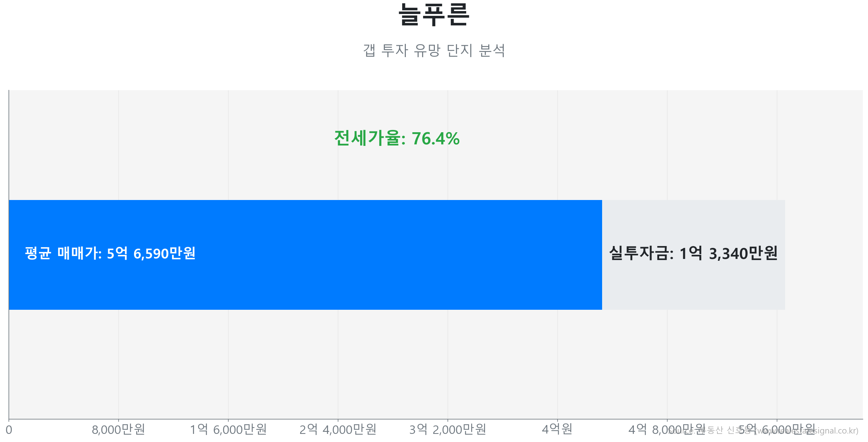868x442 pixels.
Task: Click the 3억 2,000만원 axis tick label
Action: 447,429
